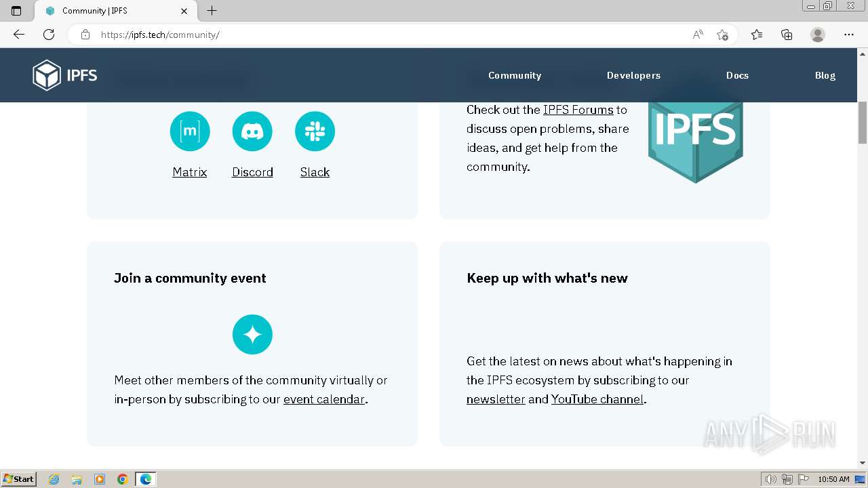Open a new tab with plus button
Image resolution: width=868 pixels, height=488 pixels.
(x=212, y=11)
